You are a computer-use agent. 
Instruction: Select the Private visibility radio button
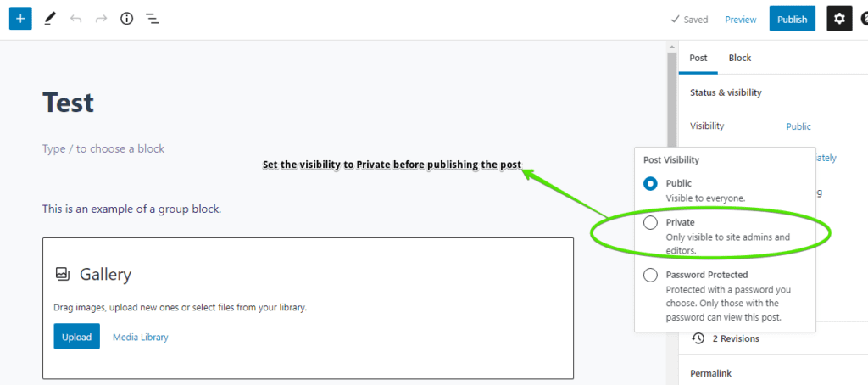point(650,223)
